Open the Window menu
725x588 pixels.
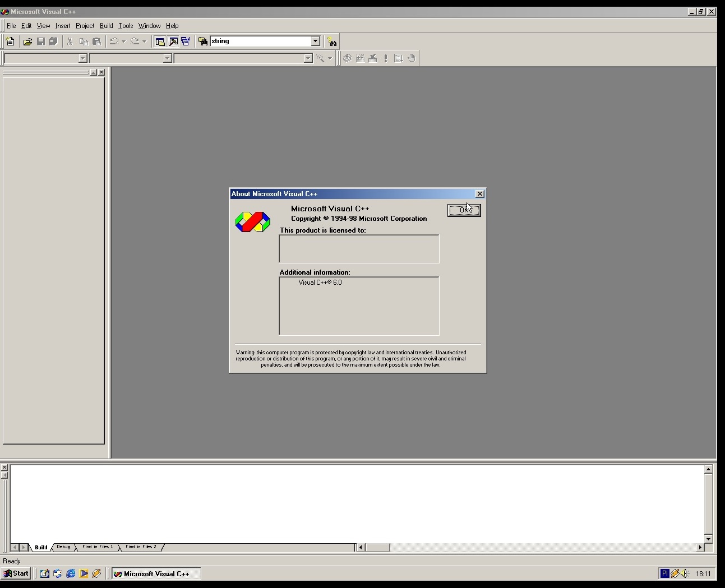(150, 26)
